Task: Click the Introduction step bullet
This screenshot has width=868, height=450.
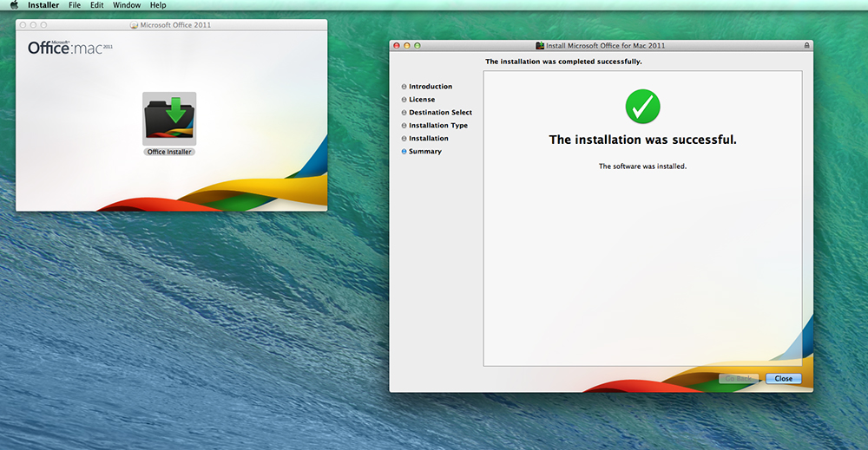Action: pyautogui.click(x=404, y=87)
